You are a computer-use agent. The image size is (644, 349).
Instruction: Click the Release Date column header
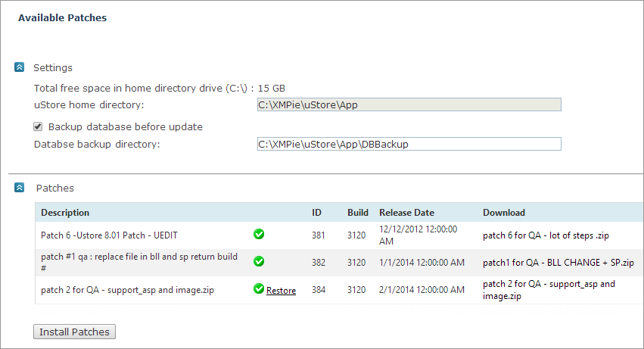tap(406, 213)
